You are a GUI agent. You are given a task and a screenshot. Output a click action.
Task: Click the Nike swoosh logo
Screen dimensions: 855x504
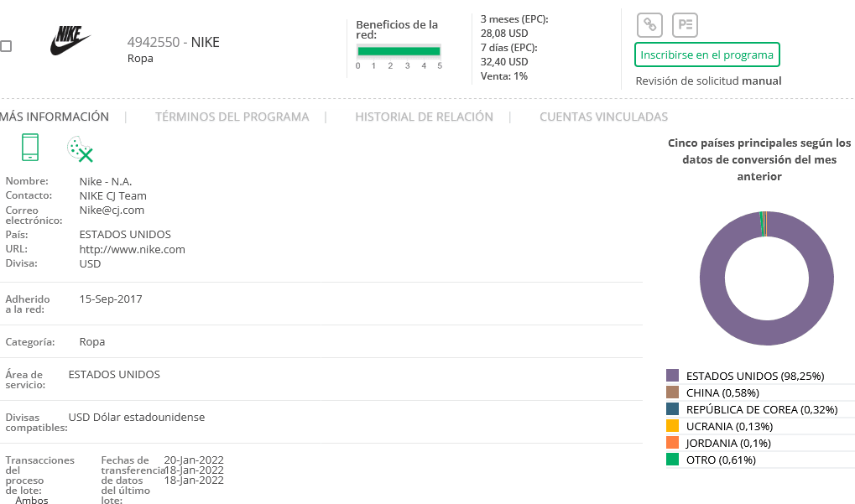(70, 40)
